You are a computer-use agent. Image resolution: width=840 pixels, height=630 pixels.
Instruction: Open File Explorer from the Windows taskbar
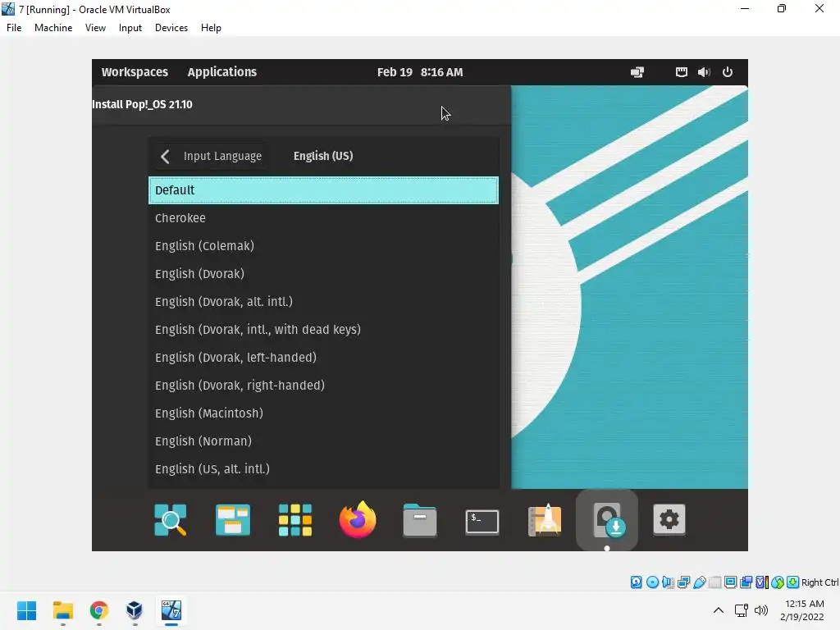point(62,610)
